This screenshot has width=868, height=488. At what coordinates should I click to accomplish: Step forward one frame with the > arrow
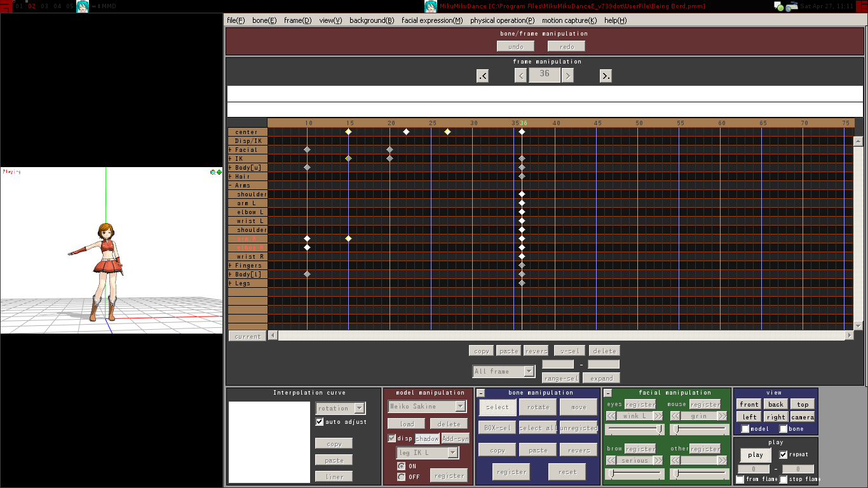[567, 76]
